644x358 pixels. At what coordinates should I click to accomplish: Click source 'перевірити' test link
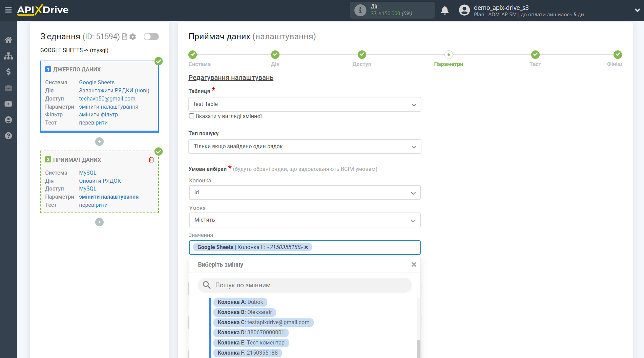click(x=93, y=122)
